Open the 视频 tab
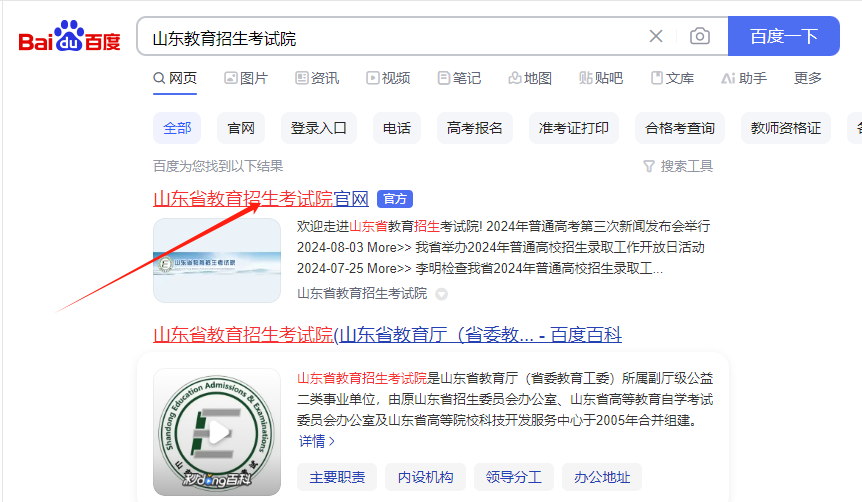The height and width of the screenshot is (502, 862). coord(388,78)
